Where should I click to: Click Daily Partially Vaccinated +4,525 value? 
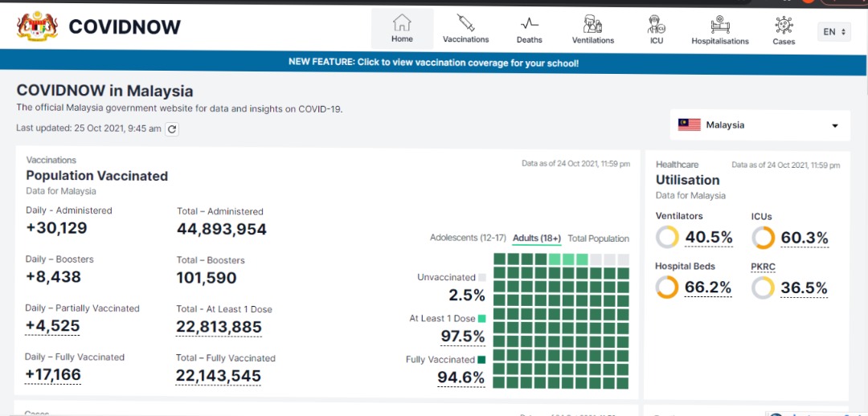point(52,326)
